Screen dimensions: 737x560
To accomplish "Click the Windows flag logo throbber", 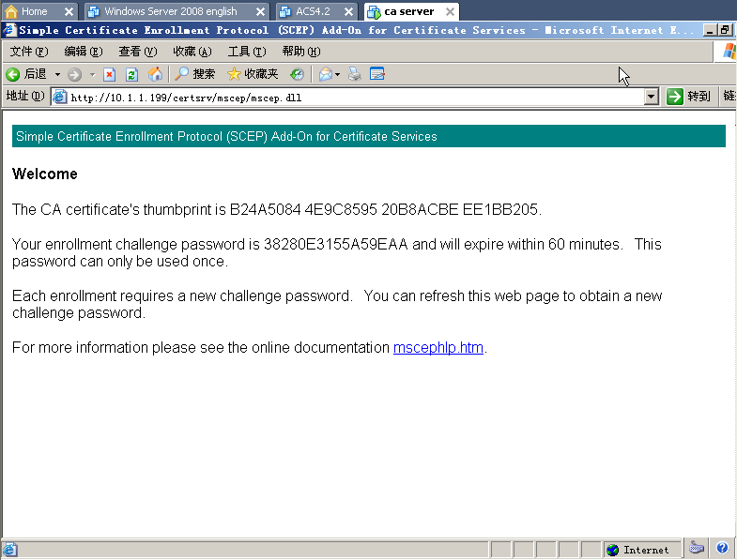I will point(729,52).
